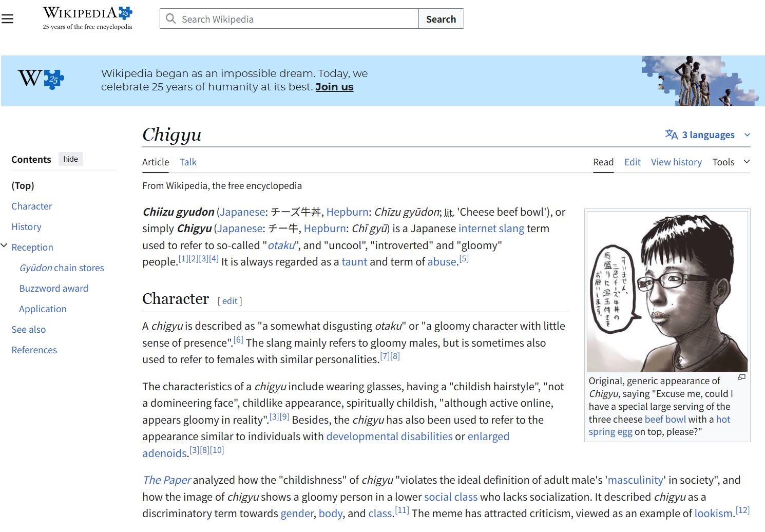Open citation [6] in Character section

point(238,339)
